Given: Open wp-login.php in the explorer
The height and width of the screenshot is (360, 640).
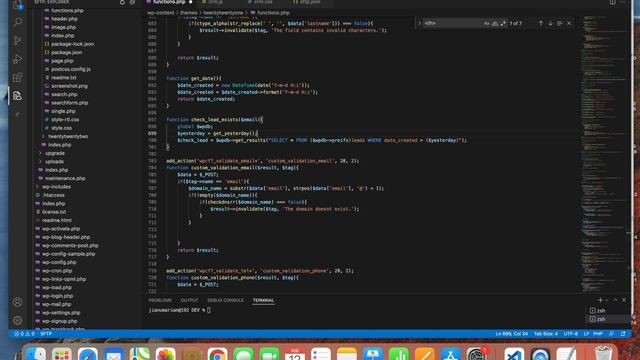Looking at the screenshot, I should [x=57, y=296].
